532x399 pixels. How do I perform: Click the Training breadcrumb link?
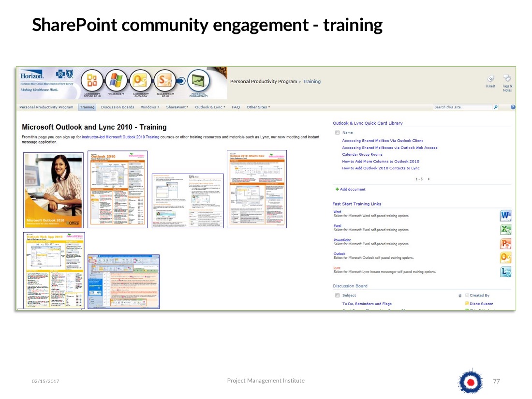(x=311, y=81)
